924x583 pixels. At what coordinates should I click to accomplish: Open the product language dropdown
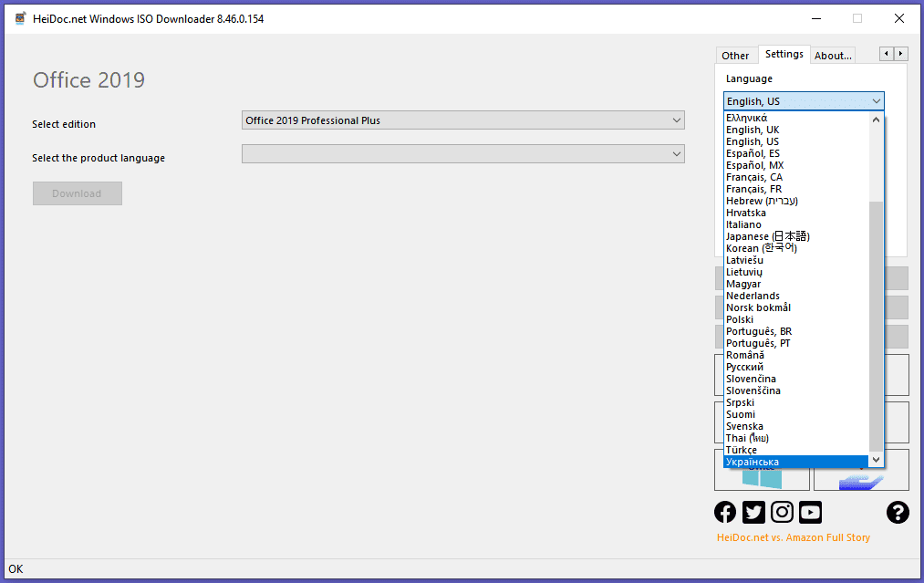pos(463,154)
